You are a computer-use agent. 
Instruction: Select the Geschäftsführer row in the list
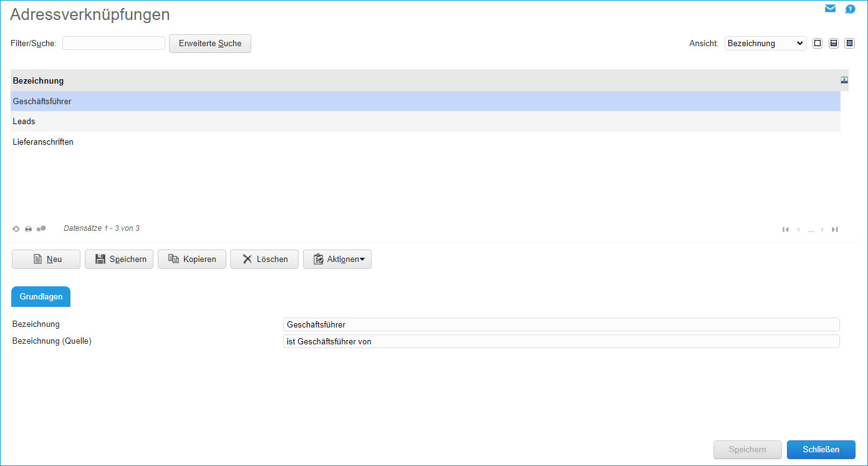pos(425,101)
